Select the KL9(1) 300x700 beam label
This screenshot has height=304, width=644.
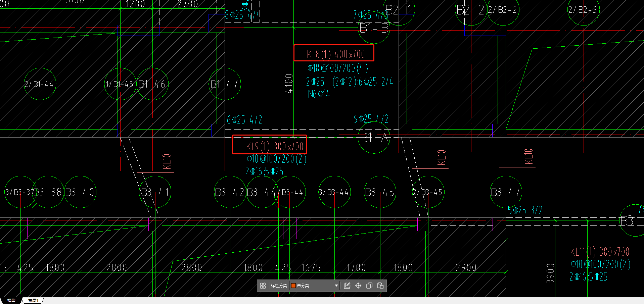(x=274, y=146)
